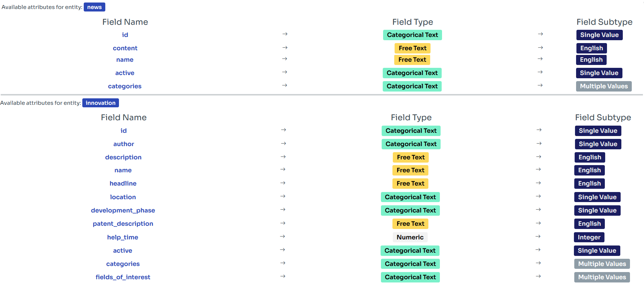Select the fields_of_interest field name
The height and width of the screenshot is (290, 644).
(x=123, y=277)
